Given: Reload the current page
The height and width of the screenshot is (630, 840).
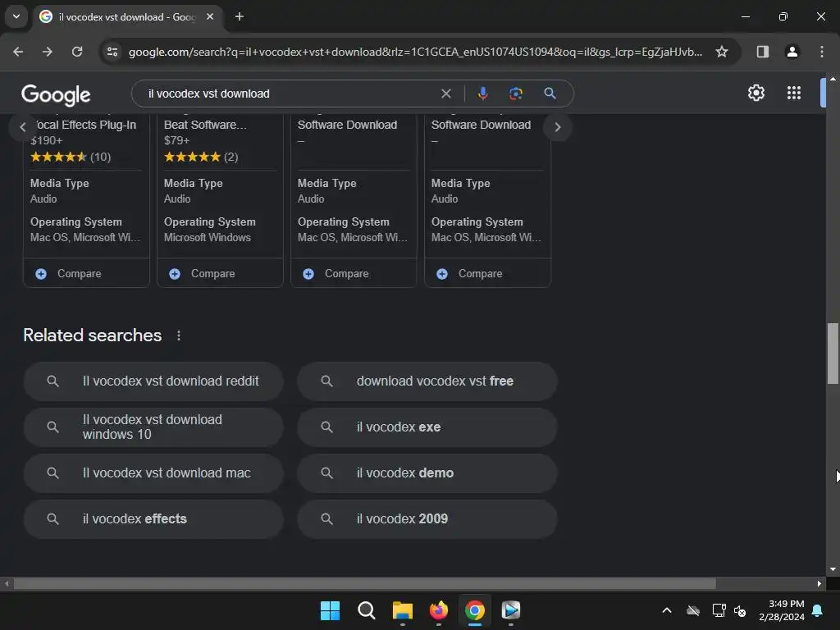Looking at the screenshot, I should pyautogui.click(x=77, y=52).
